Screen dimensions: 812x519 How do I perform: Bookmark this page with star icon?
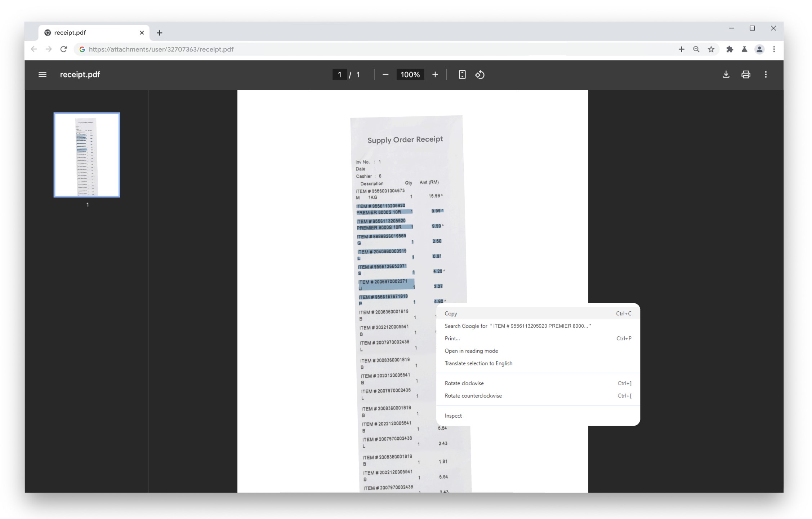click(x=711, y=49)
